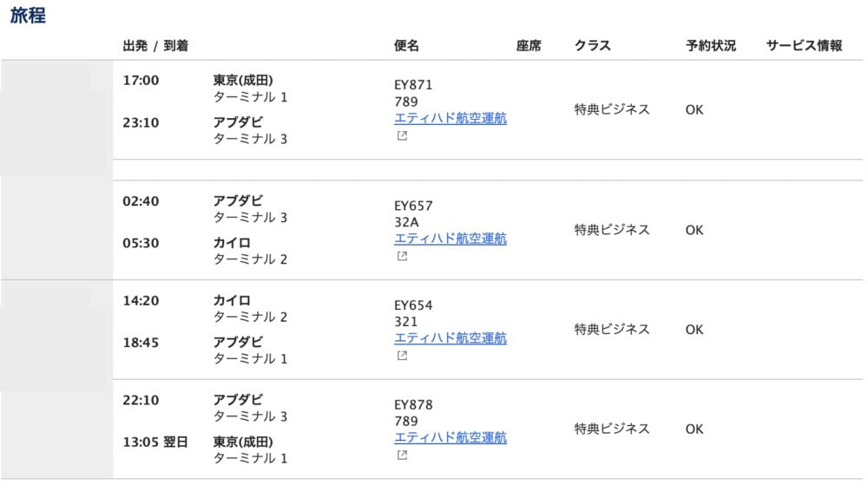Open external link icon under flight EY654
Screen dimensions: 868x485
point(403,356)
